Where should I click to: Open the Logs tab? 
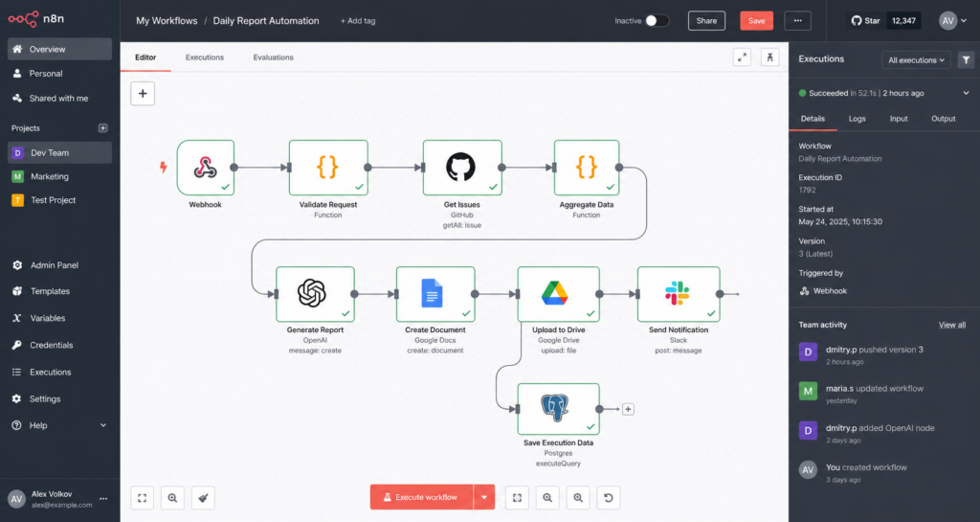(857, 119)
